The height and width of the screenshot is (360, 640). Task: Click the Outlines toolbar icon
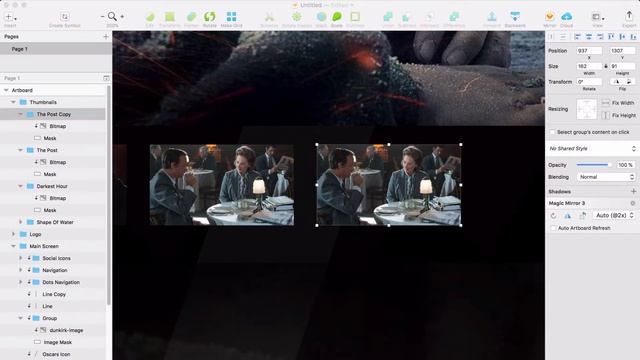point(355,17)
